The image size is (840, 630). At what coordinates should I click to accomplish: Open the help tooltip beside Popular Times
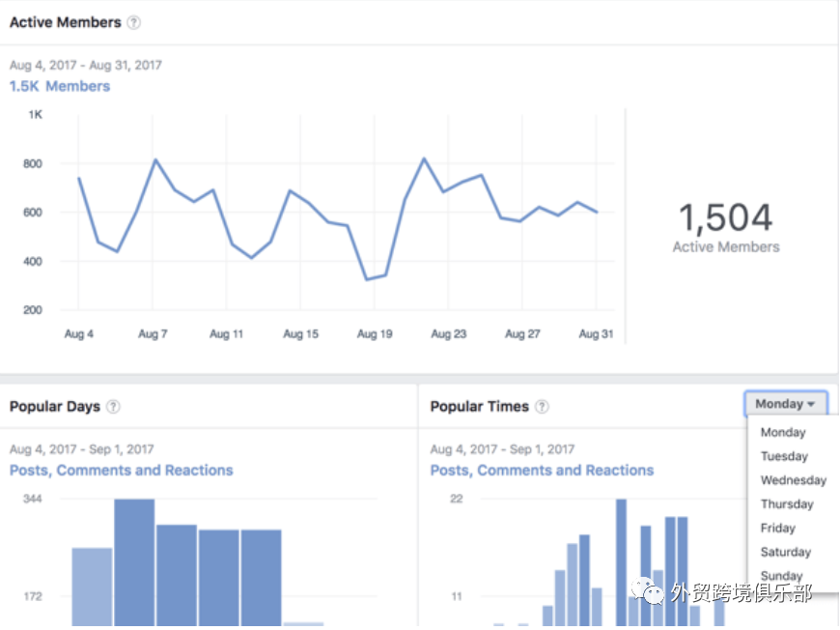pyautogui.click(x=542, y=407)
